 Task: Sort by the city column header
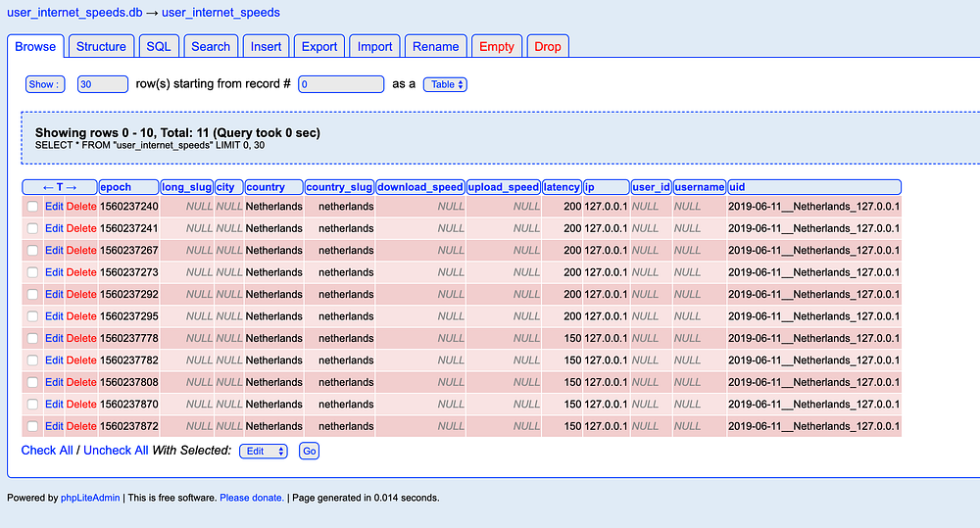tap(228, 187)
